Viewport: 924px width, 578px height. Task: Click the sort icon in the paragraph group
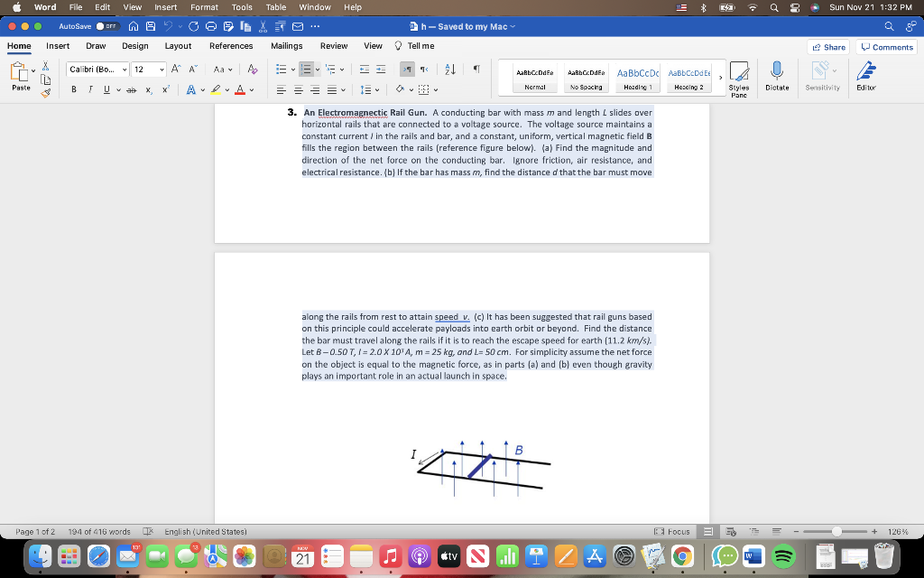pyautogui.click(x=449, y=70)
